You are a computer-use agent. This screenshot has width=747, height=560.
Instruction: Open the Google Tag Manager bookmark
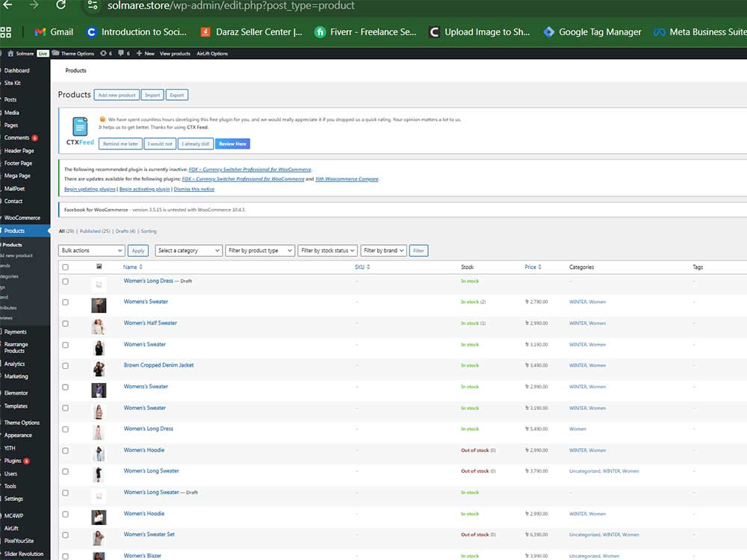592,32
